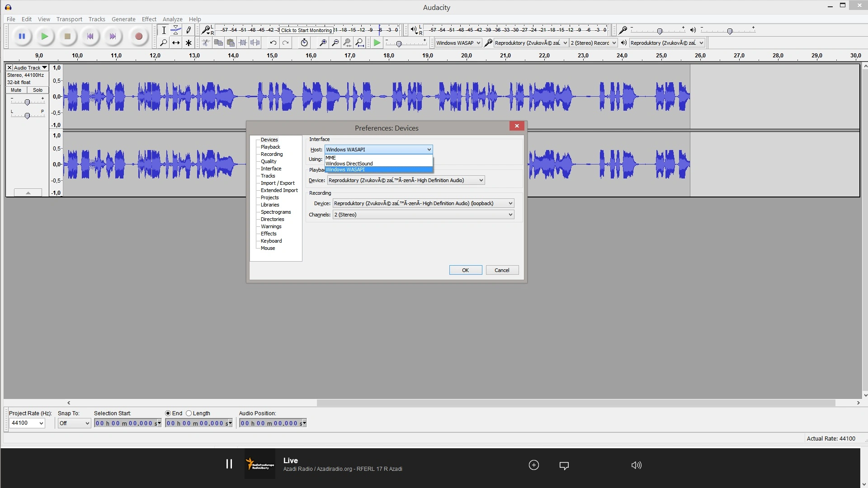This screenshot has width=868, height=488.
Task: Open the Audio Track name dropdown menu
Action: [x=30, y=68]
